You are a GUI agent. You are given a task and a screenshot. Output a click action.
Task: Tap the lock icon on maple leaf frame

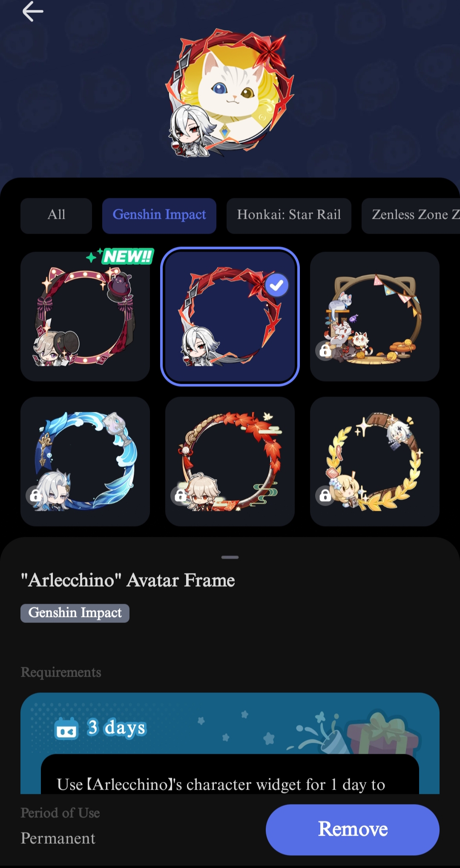180,495
